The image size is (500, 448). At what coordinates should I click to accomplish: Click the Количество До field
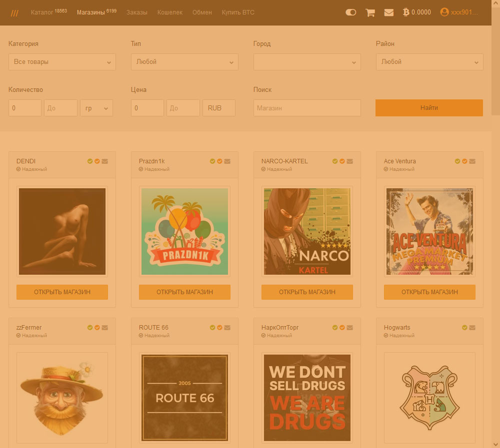(x=60, y=108)
